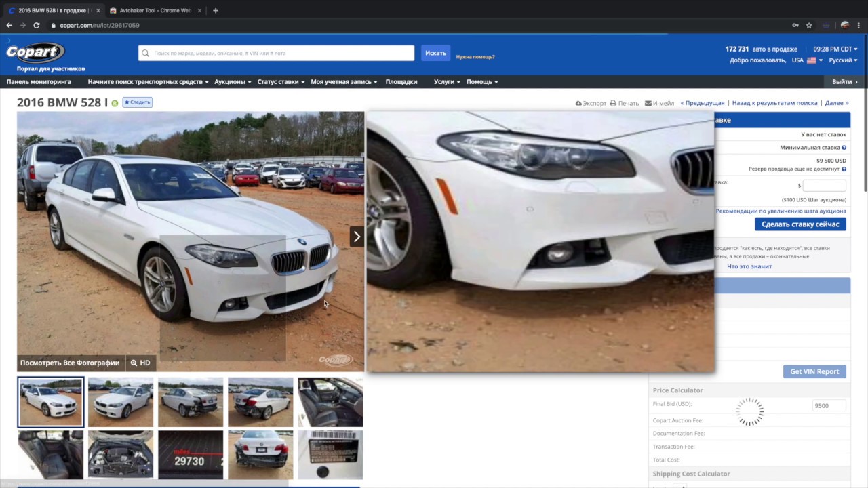
Task: Click the Выйти logout button
Action: 845,82
